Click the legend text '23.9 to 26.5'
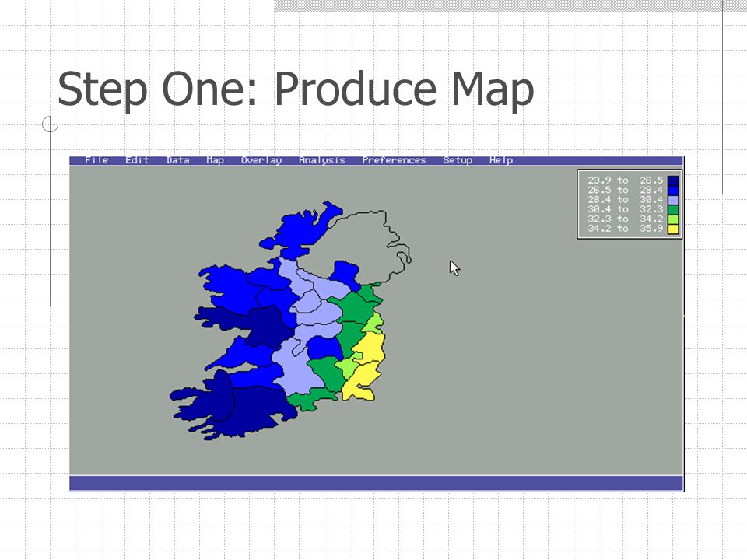The height and width of the screenshot is (560, 747). (626, 180)
